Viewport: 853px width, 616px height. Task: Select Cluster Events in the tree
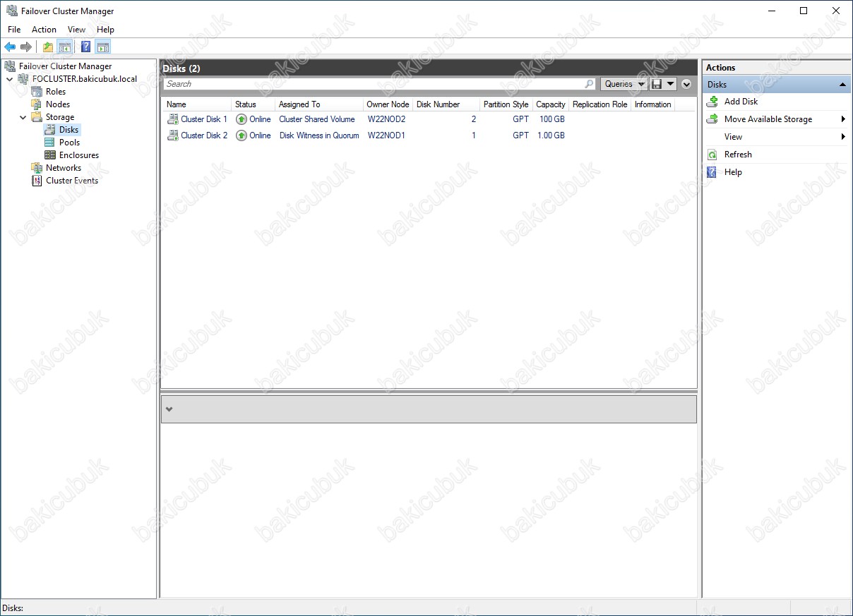tap(72, 181)
